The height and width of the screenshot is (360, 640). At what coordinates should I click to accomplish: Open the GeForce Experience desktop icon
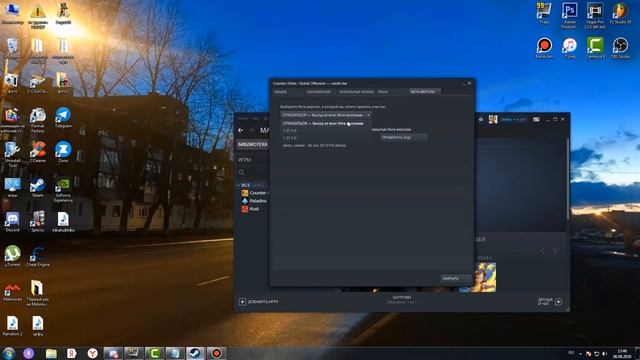tap(63, 189)
